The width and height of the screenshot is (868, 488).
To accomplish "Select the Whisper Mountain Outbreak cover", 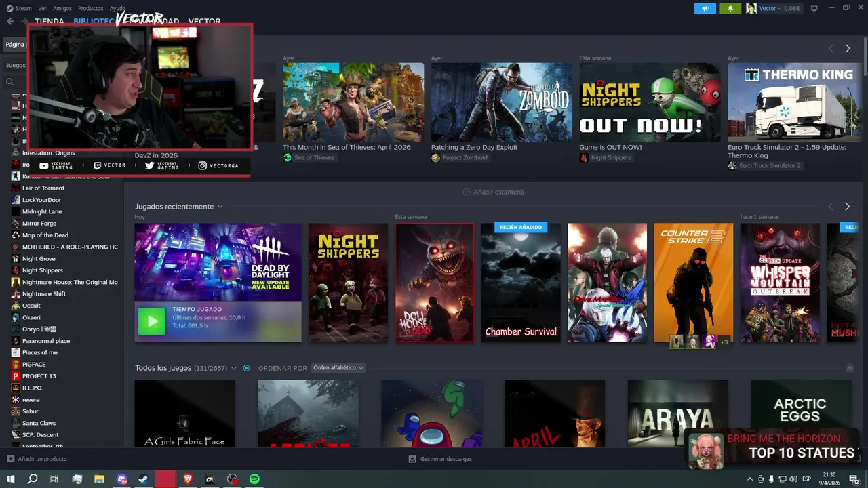I will pos(780,283).
